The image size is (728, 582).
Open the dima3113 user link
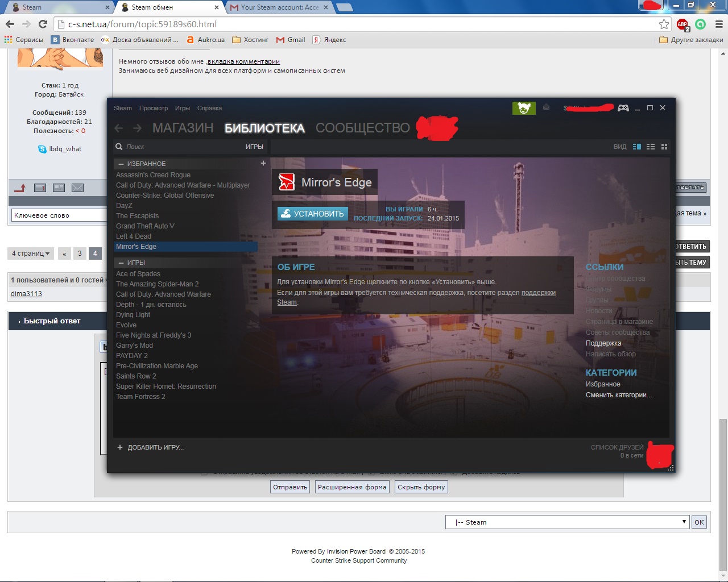[26, 294]
